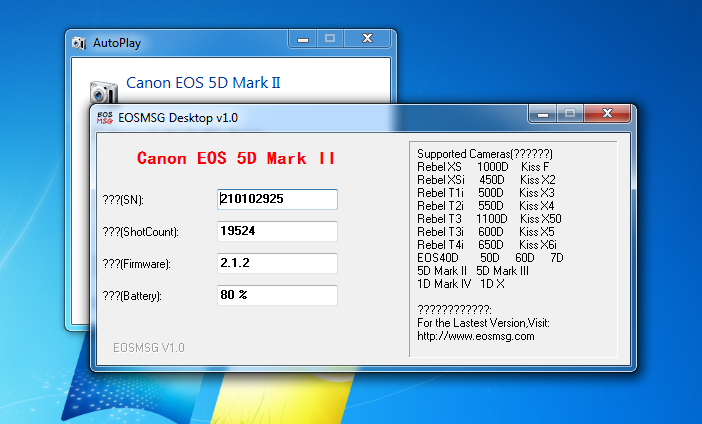Select the ShotCount field showing 19524
The height and width of the screenshot is (424, 702).
(278, 231)
